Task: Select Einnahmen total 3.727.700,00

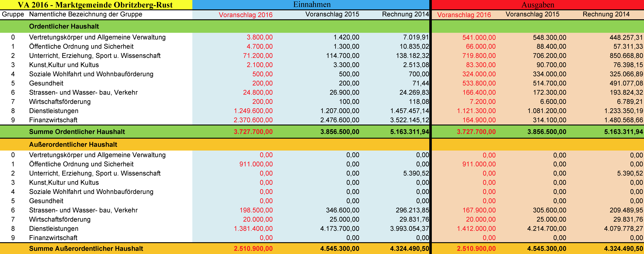Action: click(253, 132)
